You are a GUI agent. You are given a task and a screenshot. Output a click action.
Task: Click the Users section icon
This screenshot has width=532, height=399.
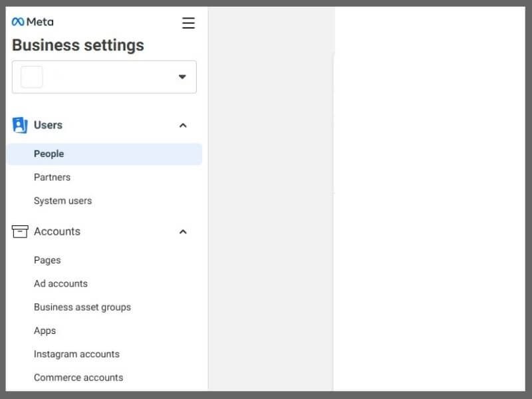coord(20,125)
